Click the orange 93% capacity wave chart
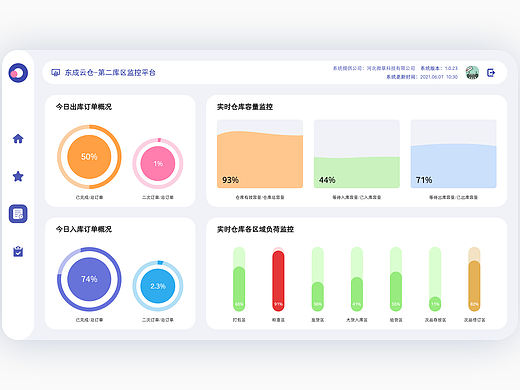 point(260,154)
